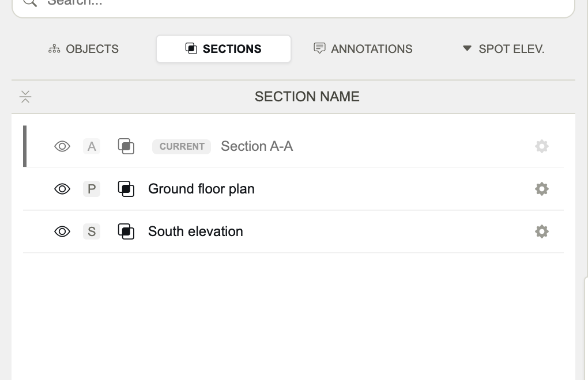
Task: Click the A letter badge for Section A-A
Action: 92,146
